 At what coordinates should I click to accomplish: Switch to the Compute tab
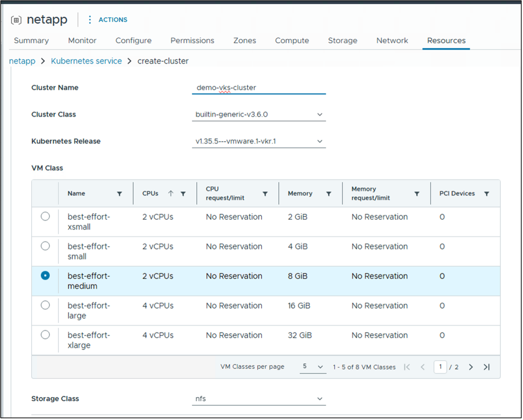pos(292,41)
